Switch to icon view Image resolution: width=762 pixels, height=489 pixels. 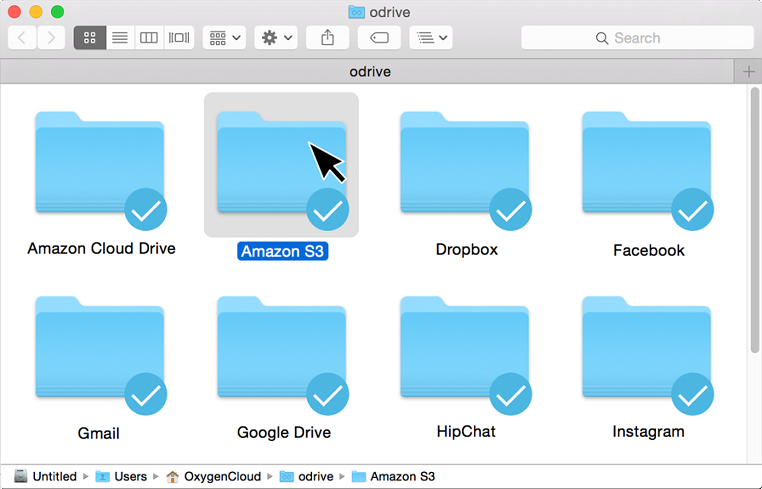(x=89, y=37)
